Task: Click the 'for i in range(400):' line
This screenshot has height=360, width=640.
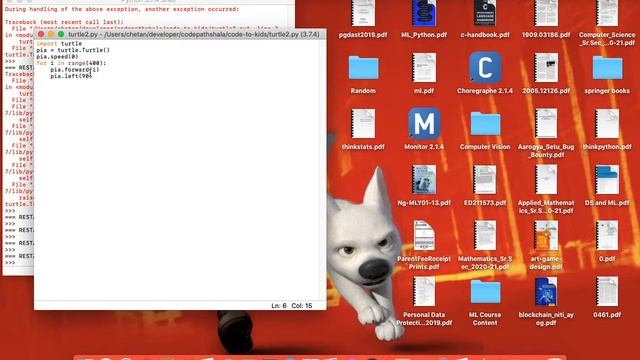Action: tap(71, 63)
